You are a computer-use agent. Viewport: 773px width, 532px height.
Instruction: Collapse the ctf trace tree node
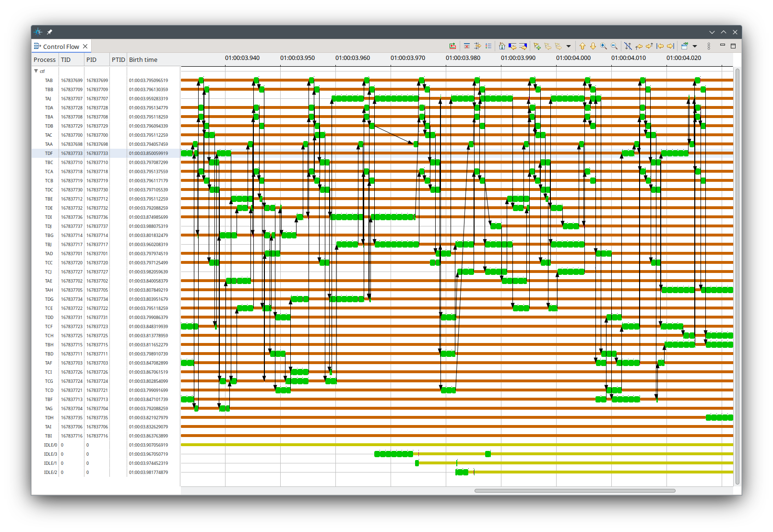point(36,71)
